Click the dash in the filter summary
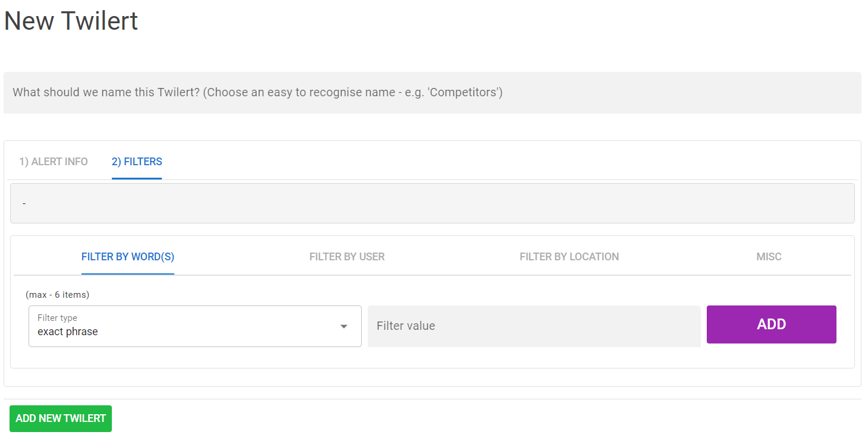Image resolution: width=868 pixels, height=438 pixels. (x=24, y=204)
